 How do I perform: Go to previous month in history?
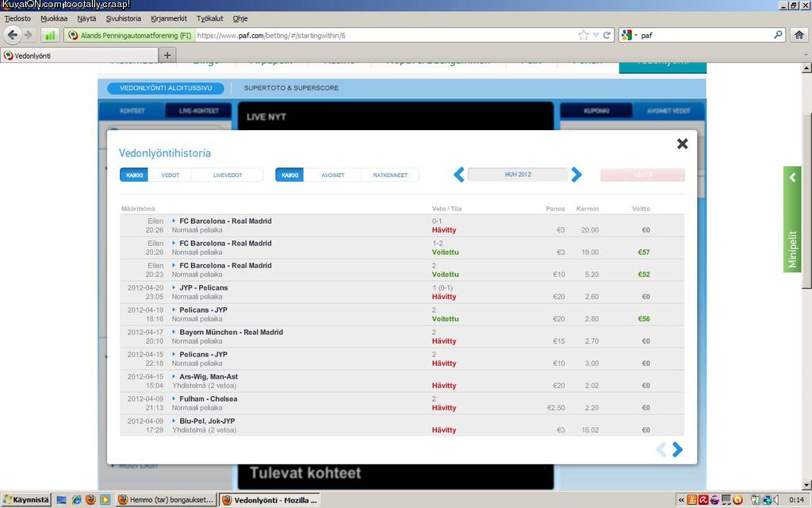458,175
